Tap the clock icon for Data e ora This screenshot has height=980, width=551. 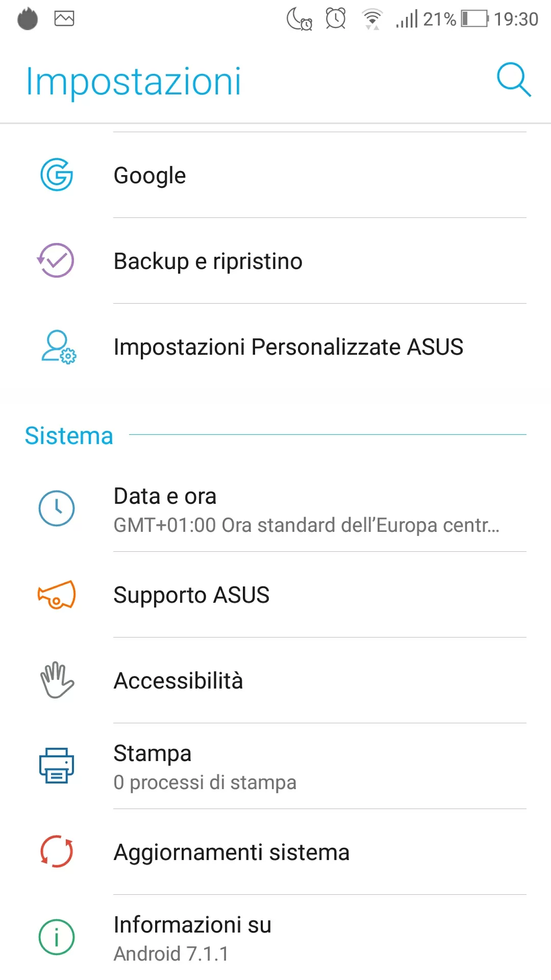(57, 508)
